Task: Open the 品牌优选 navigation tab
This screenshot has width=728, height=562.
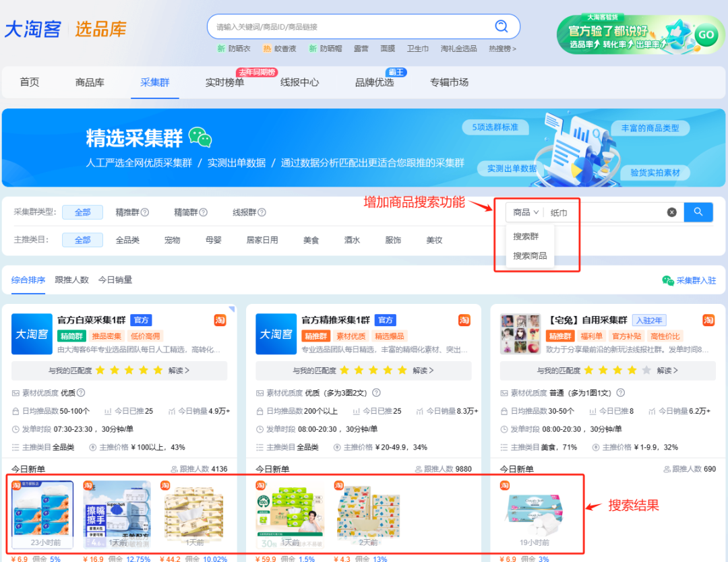Action: [x=374, y=82]
